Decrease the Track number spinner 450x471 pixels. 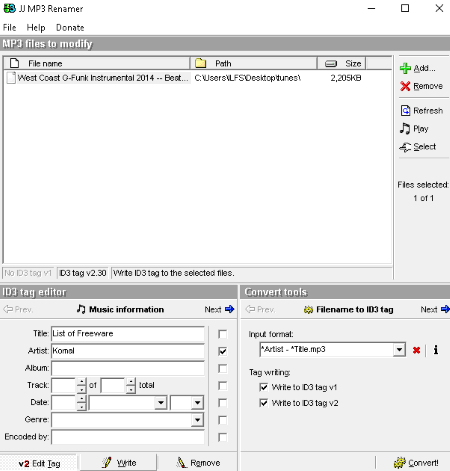pyautogui.click(x=81, y=389)
